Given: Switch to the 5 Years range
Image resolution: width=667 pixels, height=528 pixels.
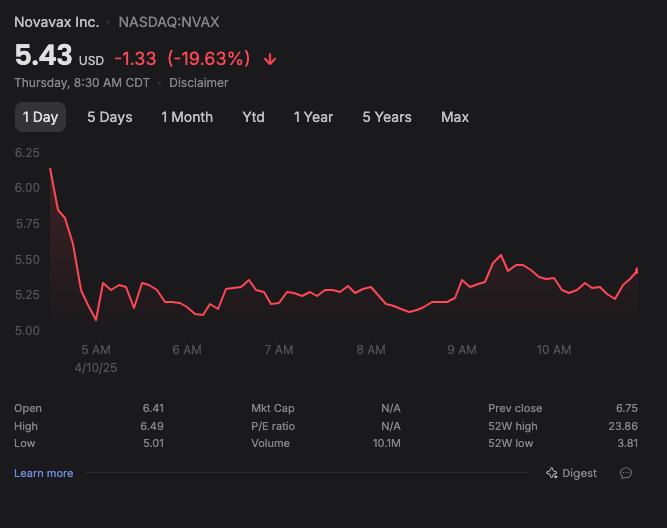Looking at the screenshot, I should click(387, 117).
